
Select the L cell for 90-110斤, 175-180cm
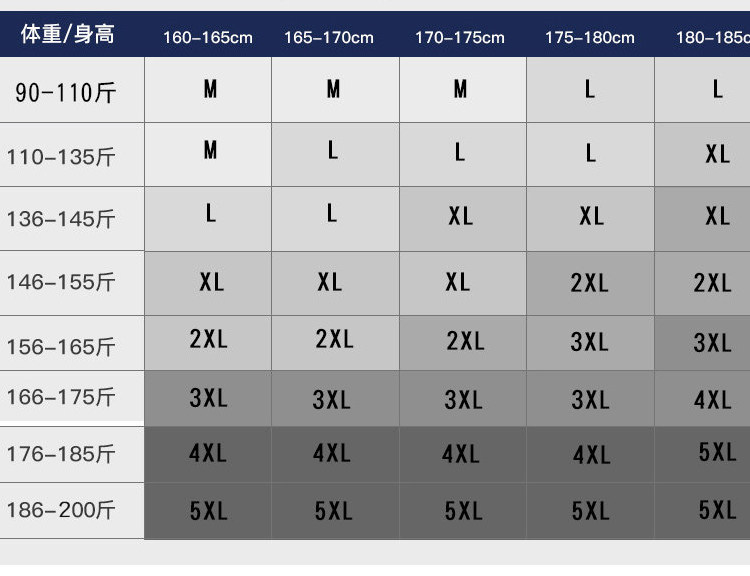pos(590,90)
